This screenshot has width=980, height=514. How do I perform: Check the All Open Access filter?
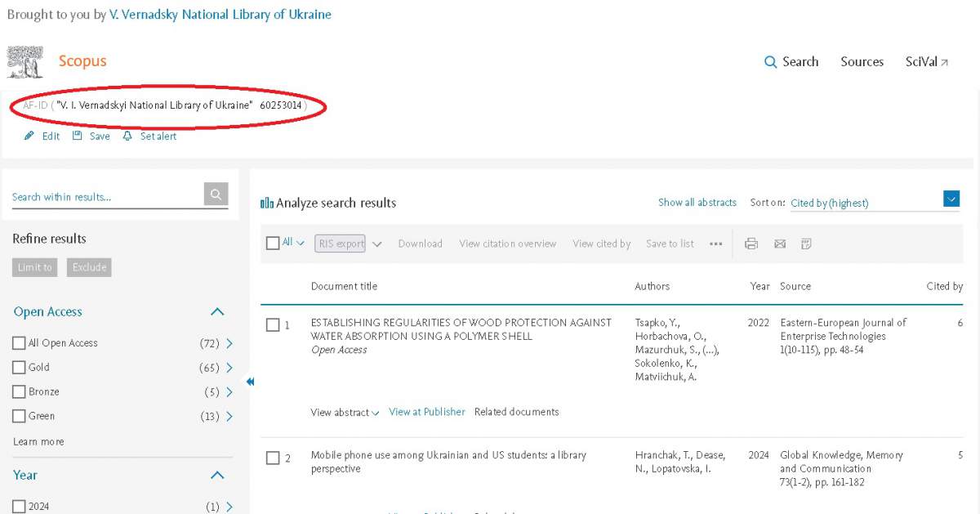coord(19,343)
